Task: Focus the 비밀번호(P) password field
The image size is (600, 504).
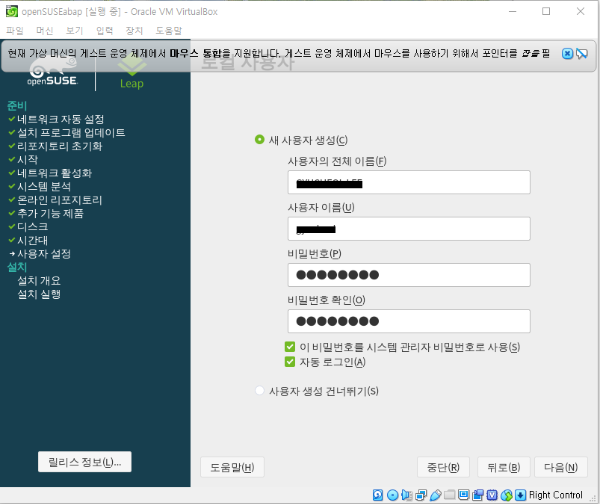Action: pyautogui.click(x=409, y=275)
